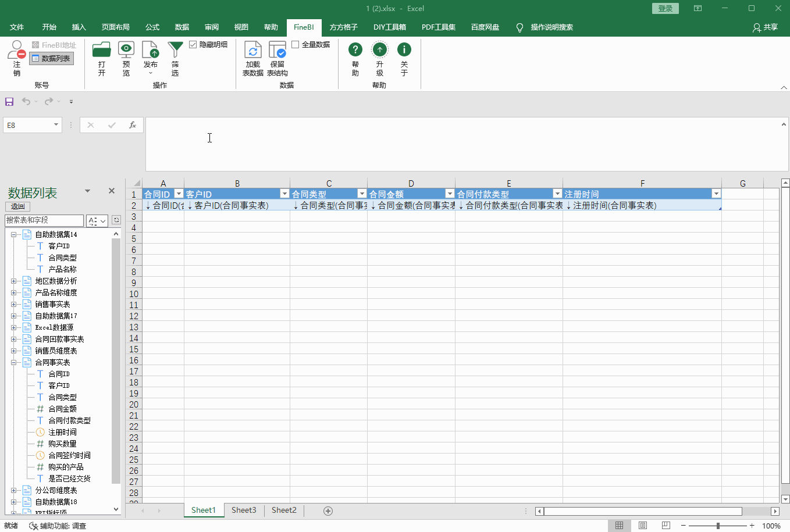Select the 购买数量 field
Screen dimensions: 790x532
click(62, 444)
